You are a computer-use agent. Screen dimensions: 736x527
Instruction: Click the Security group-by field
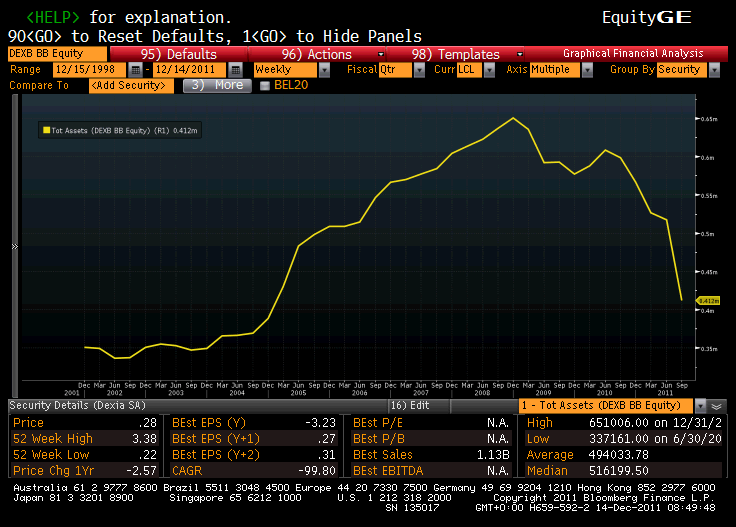[682, 70]
